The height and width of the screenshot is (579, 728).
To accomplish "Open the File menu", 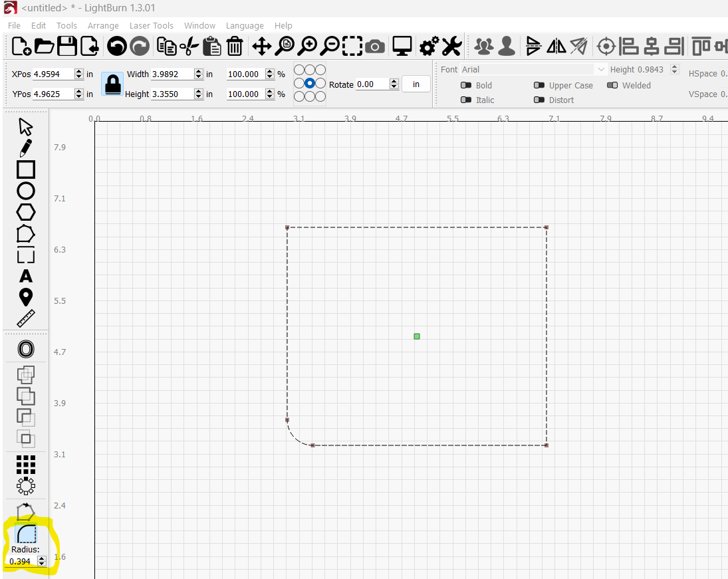I will coord(14,25).
